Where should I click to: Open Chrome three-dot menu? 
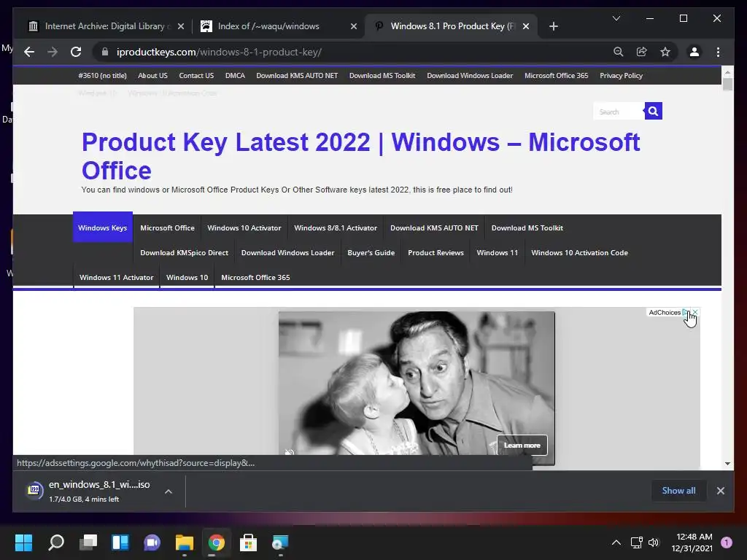(x=718, y=52)
